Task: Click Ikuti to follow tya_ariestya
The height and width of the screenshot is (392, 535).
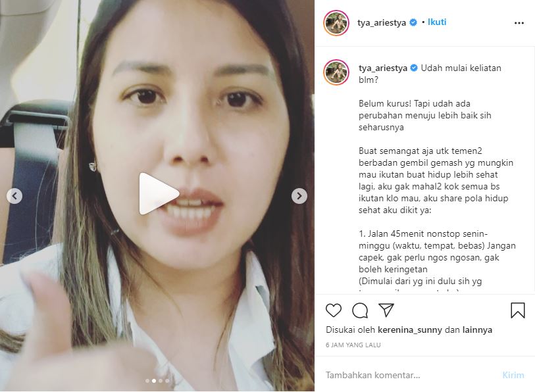Action: (437, 22)
